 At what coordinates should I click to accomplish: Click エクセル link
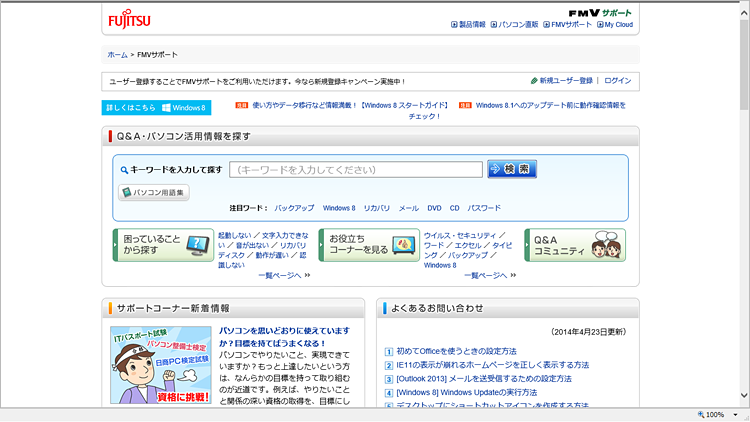(467, 245)
